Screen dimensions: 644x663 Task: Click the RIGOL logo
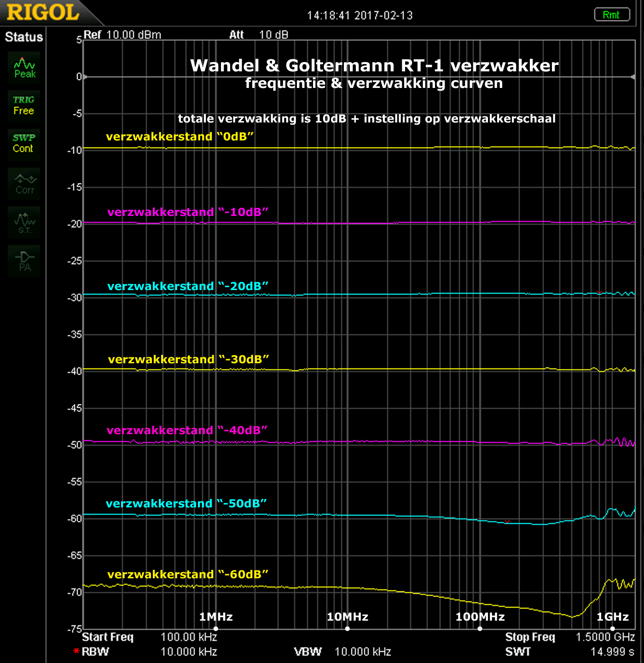tap(43, 12)
